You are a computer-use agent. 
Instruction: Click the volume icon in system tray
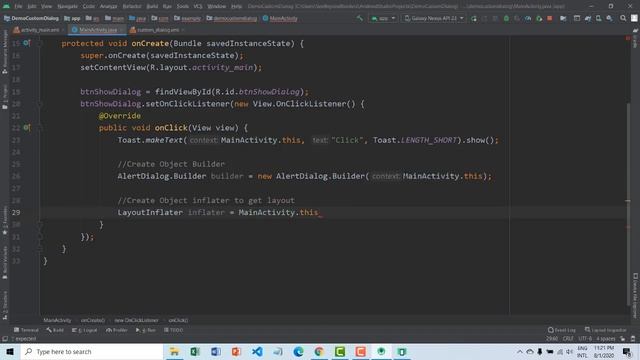(x=569, y=351)
